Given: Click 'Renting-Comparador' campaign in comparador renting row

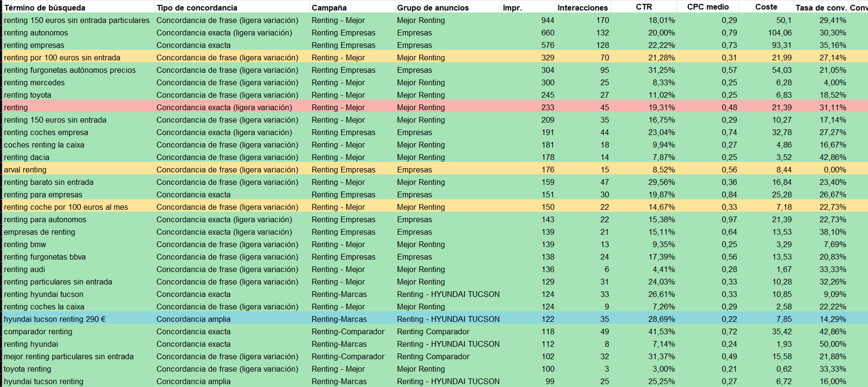Looking at the screenshot, I should 348,331.
